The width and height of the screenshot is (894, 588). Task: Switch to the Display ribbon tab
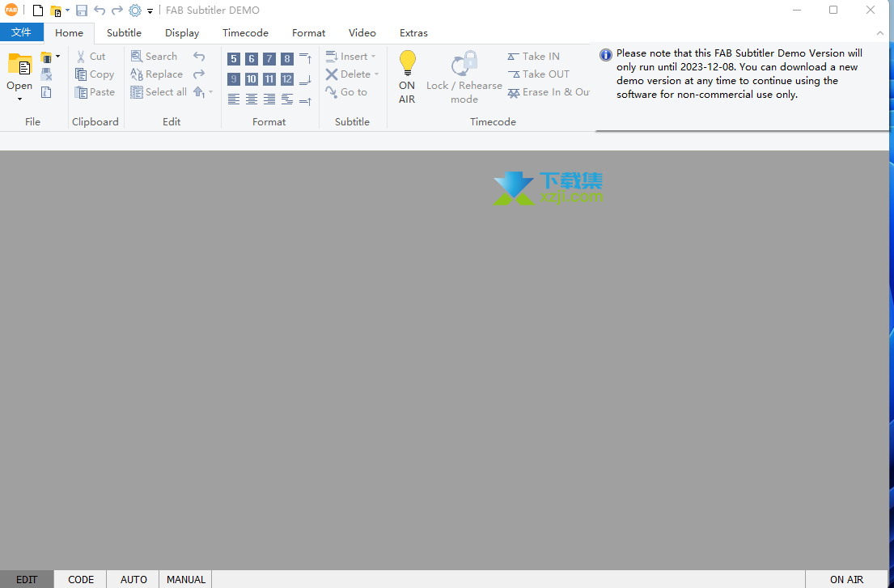pos(182,33)
